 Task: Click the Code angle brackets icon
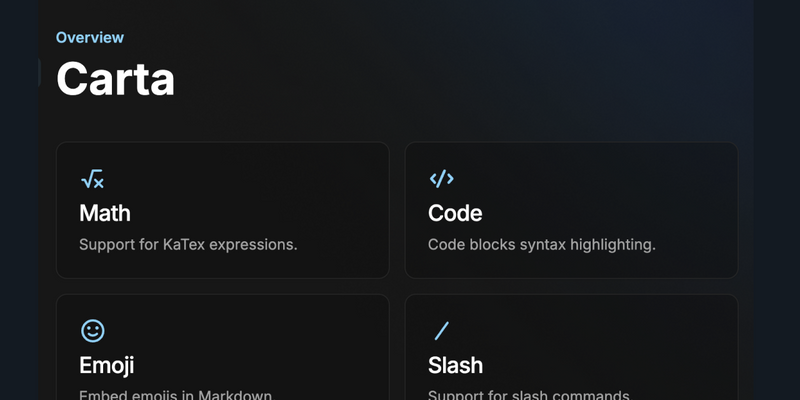pyautogui.click(x=441, y=179)
